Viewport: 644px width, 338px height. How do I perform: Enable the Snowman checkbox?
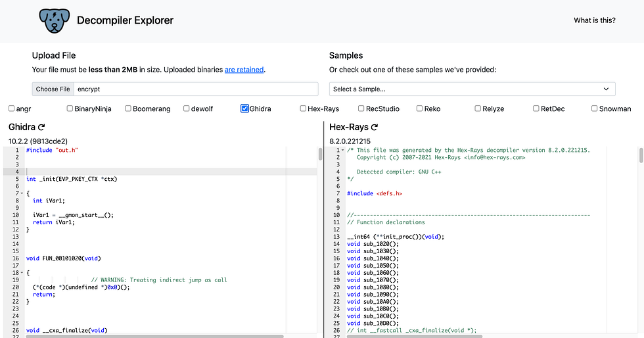tap(594, 109)
